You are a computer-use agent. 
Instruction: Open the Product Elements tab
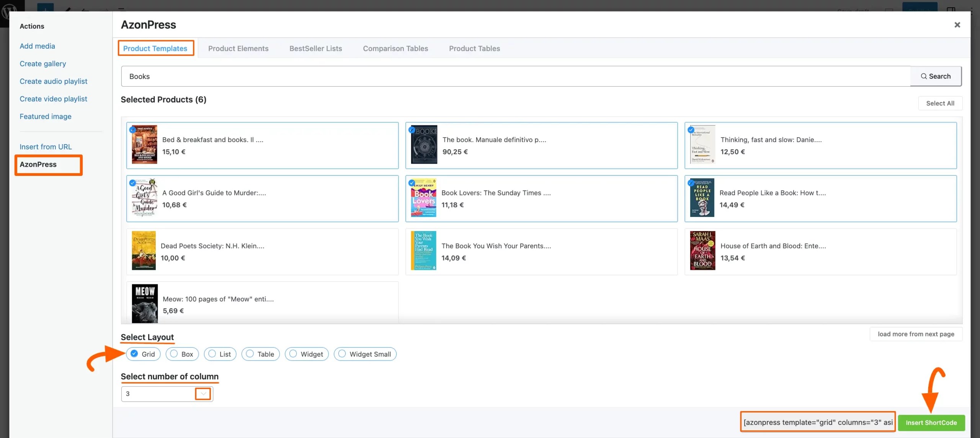coord(238,49)
